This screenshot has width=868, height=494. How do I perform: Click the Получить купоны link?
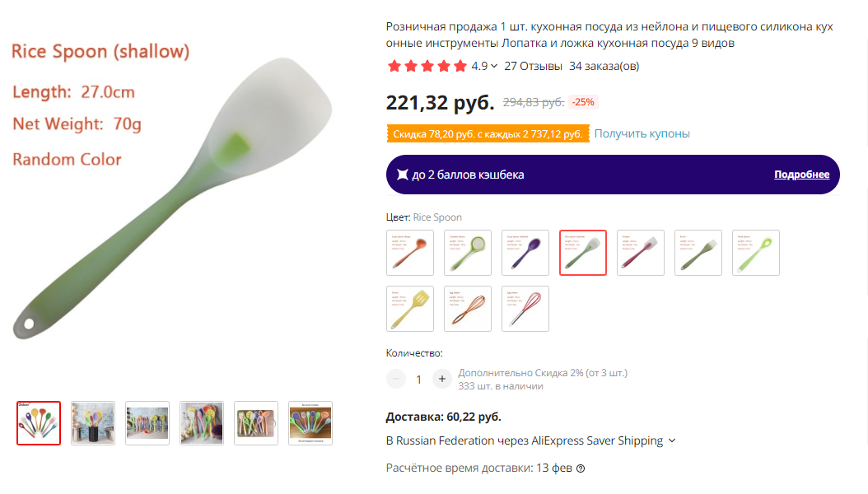coord(642,133)
